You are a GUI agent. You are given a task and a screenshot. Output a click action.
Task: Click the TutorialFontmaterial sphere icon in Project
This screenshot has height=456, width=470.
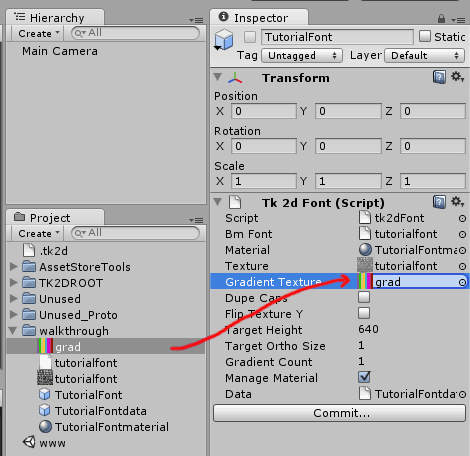click(x=45, y=426)
